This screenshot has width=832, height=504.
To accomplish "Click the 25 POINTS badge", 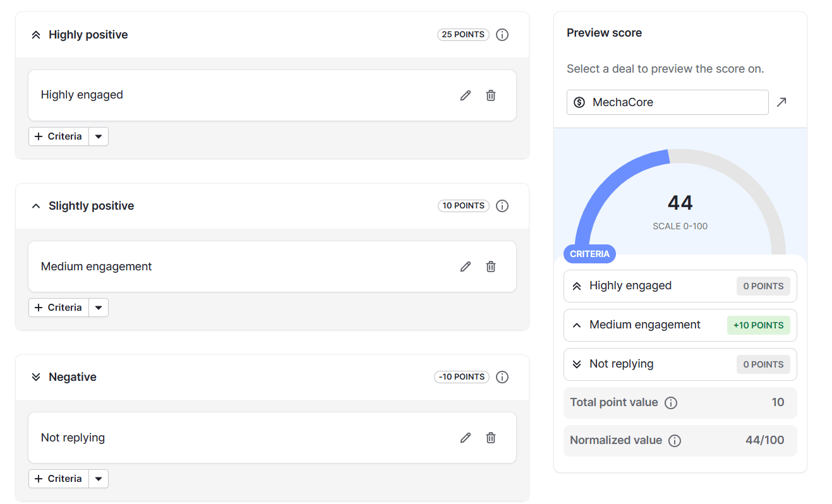I will (x=463, y=35).
